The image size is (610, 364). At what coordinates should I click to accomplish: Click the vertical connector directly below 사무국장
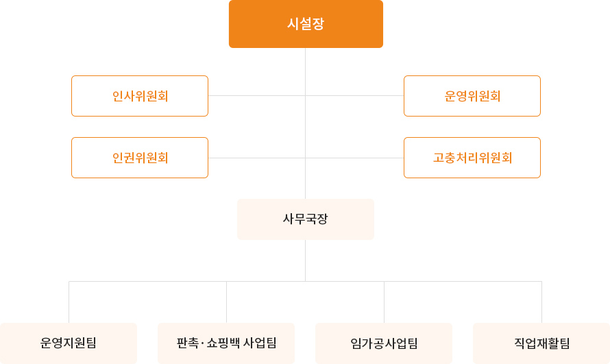306,260
